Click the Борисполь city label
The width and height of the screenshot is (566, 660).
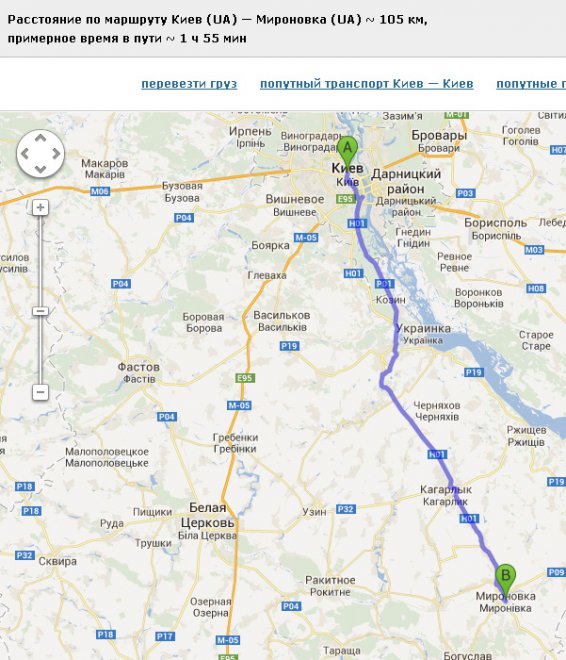[x=495, y=223]
